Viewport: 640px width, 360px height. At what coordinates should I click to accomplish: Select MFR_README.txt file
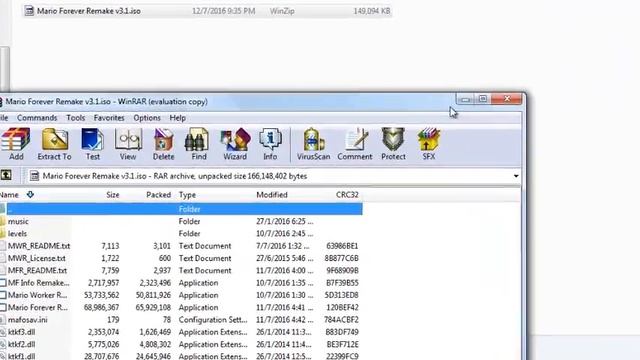click(x=37, y=271)
